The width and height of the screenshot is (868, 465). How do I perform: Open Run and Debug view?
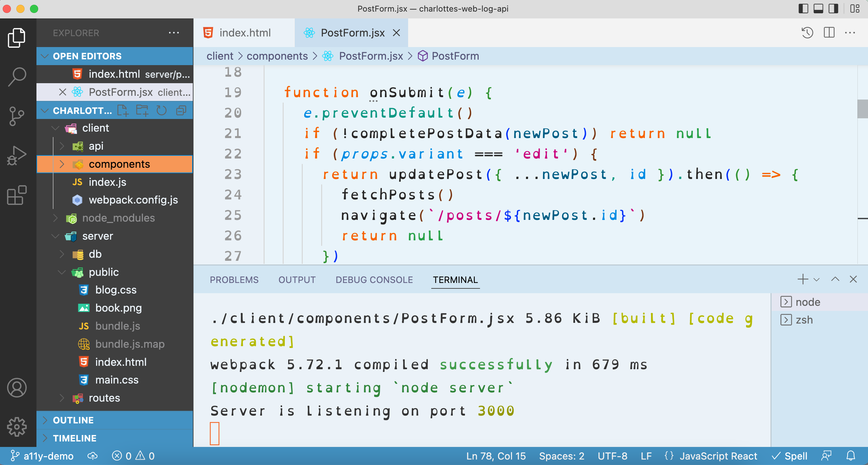pos(17,155)
